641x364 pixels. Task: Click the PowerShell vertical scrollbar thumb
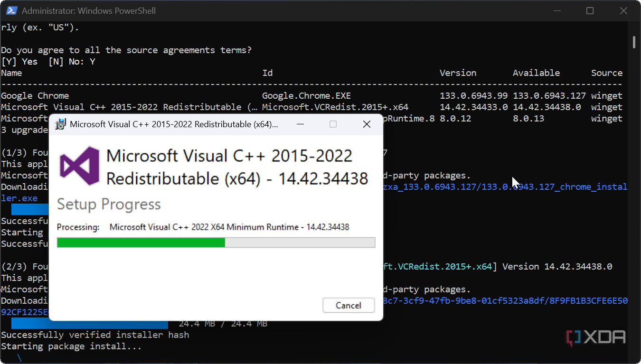tap(634, 42)
